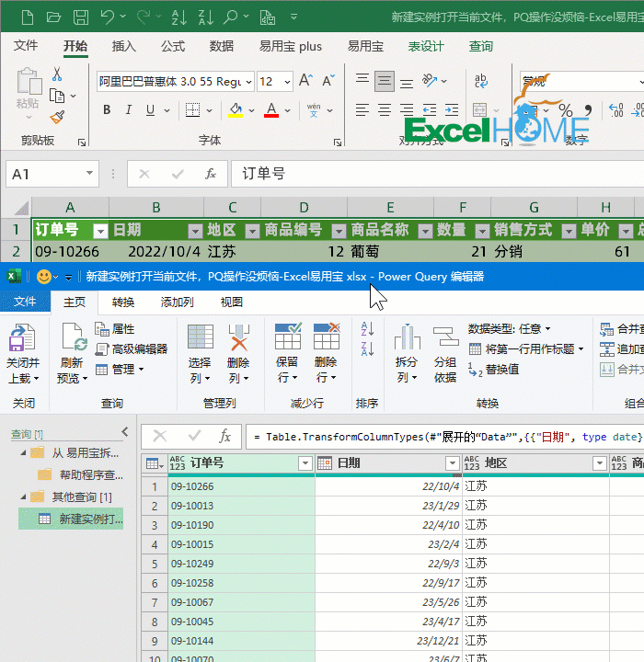Open filter dropdown for 订单号 header in Excel
The image size is (644, 662).
100,231
